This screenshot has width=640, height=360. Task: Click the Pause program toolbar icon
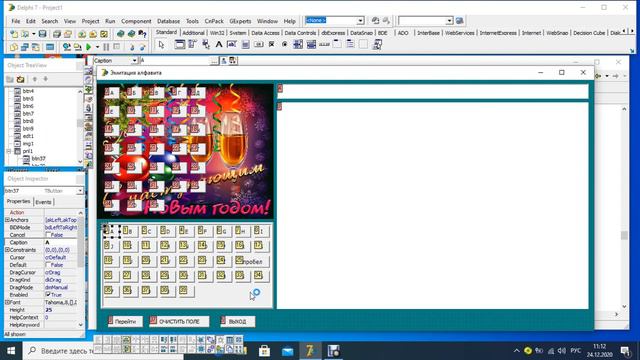click(x=106, y=47)
